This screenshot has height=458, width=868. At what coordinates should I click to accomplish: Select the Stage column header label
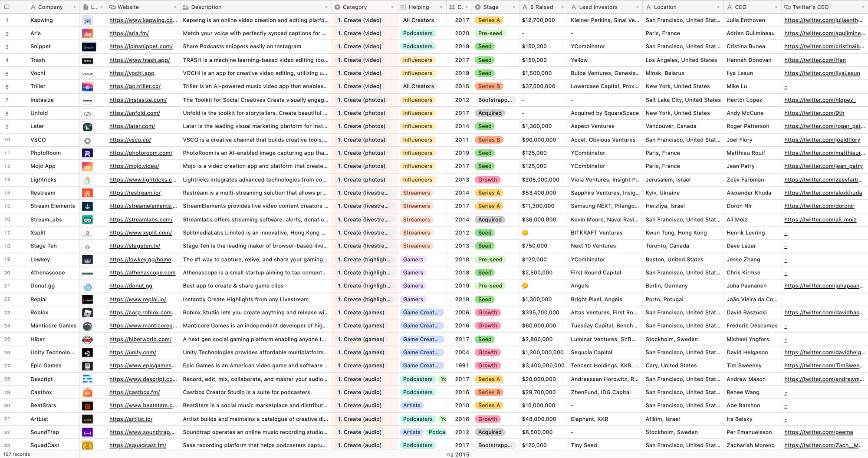(490, 7)
